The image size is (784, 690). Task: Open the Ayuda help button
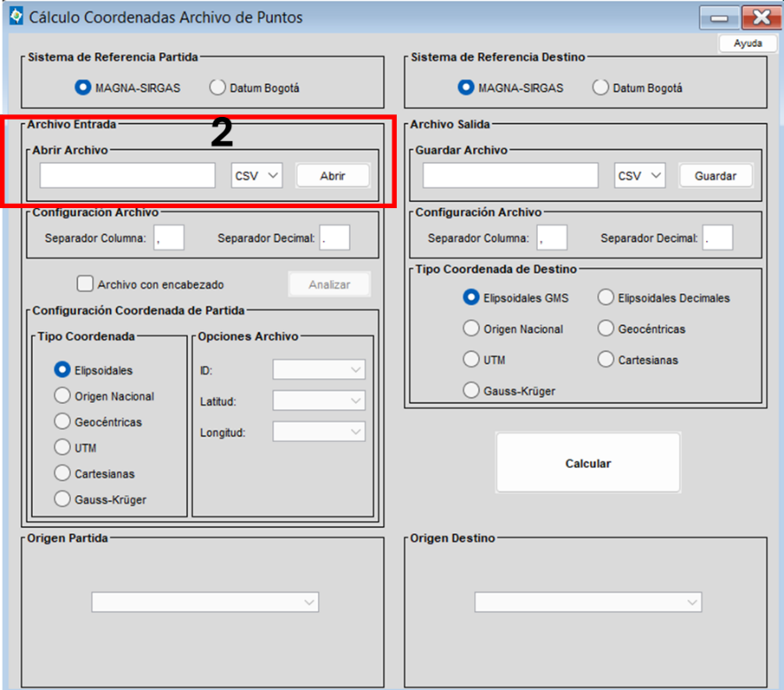tap(748, 43)
